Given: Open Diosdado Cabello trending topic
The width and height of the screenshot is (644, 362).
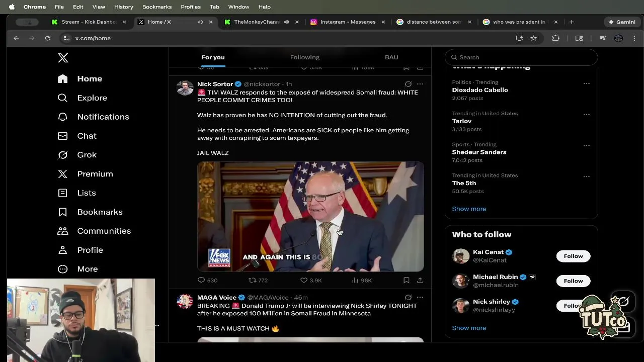Looking at the screenshot, I should (480, 90).
